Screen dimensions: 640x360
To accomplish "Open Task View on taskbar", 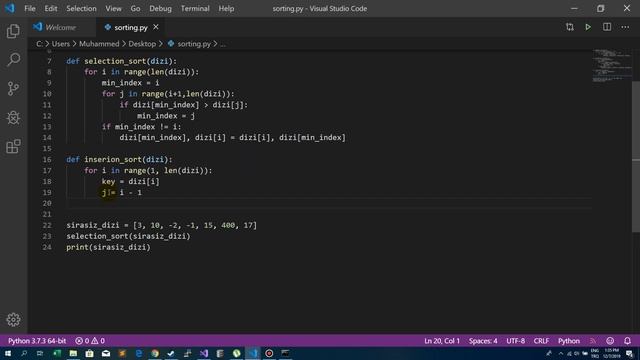I will 40,353.
